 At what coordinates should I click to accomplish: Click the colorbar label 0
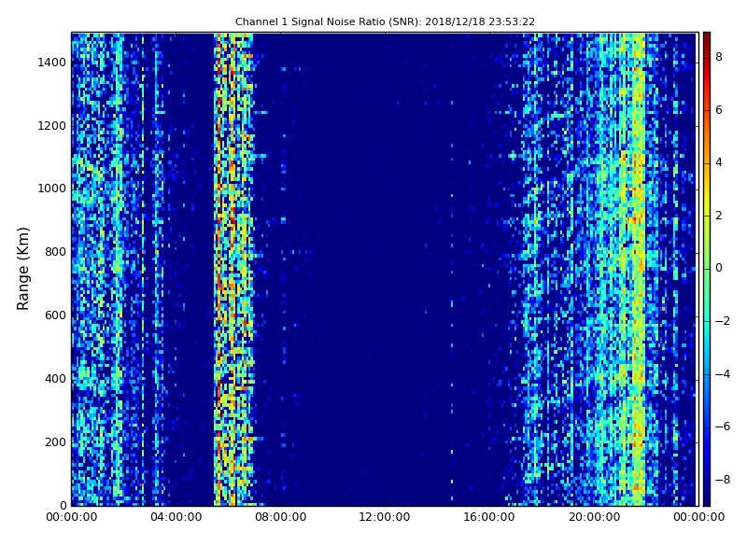point(719,268)
